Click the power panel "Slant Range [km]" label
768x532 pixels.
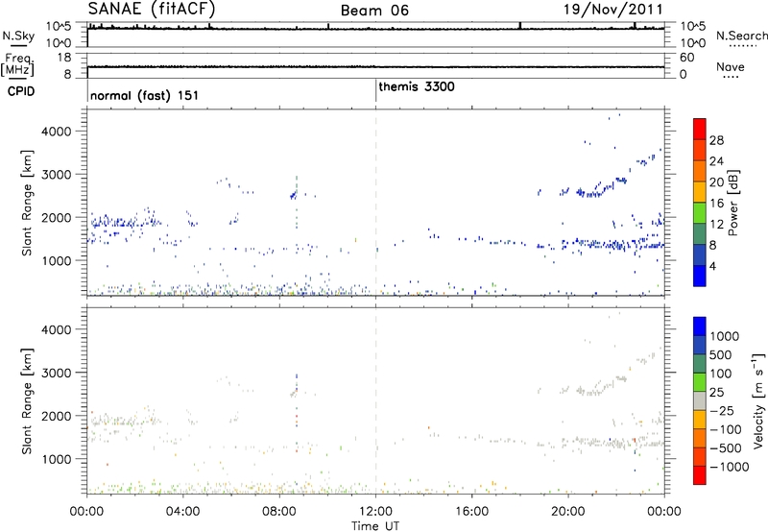[x=27, y=203]
